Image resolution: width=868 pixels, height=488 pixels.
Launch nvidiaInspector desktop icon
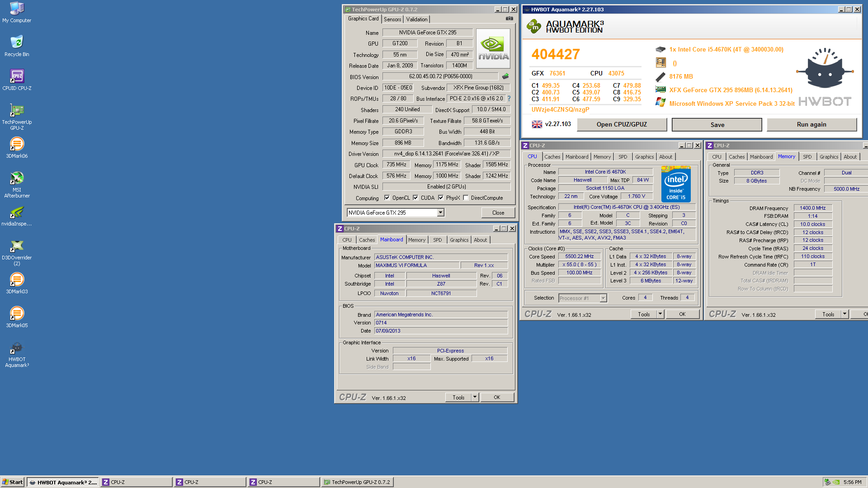(x=17, y=216)
